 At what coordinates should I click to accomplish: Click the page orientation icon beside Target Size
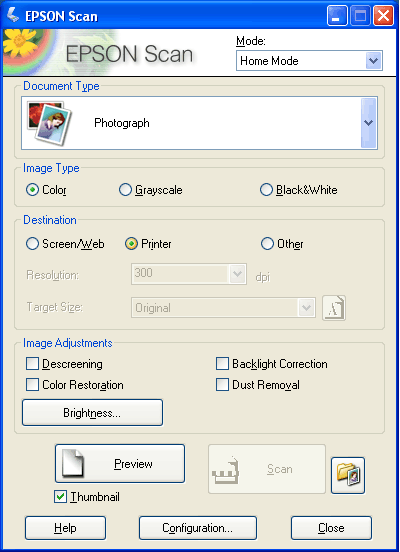click(334, 308)
